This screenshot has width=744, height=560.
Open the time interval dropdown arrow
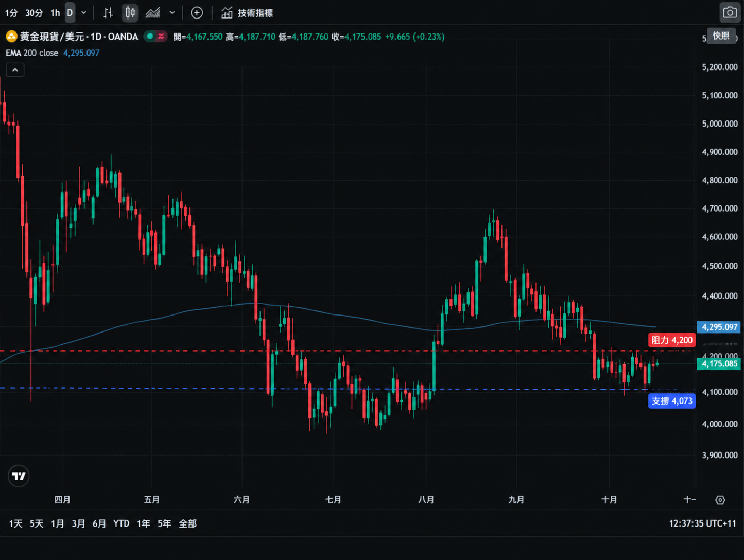84,13
